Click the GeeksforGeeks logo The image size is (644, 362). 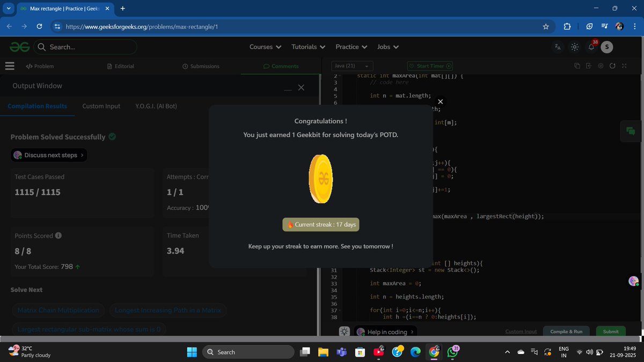pyautogui.click(x=20, y=47)
